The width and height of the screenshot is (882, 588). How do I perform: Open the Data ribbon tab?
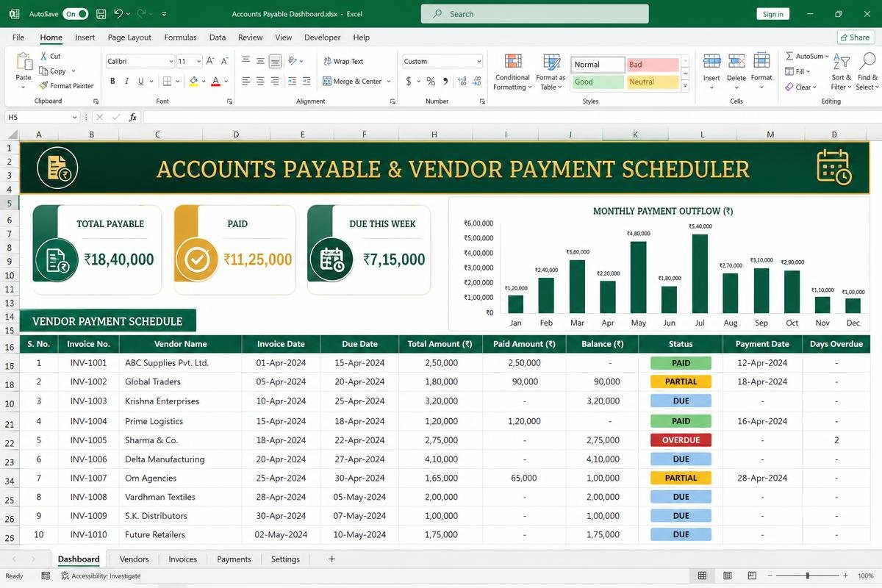pyautogui.click(x=218, y=37)
